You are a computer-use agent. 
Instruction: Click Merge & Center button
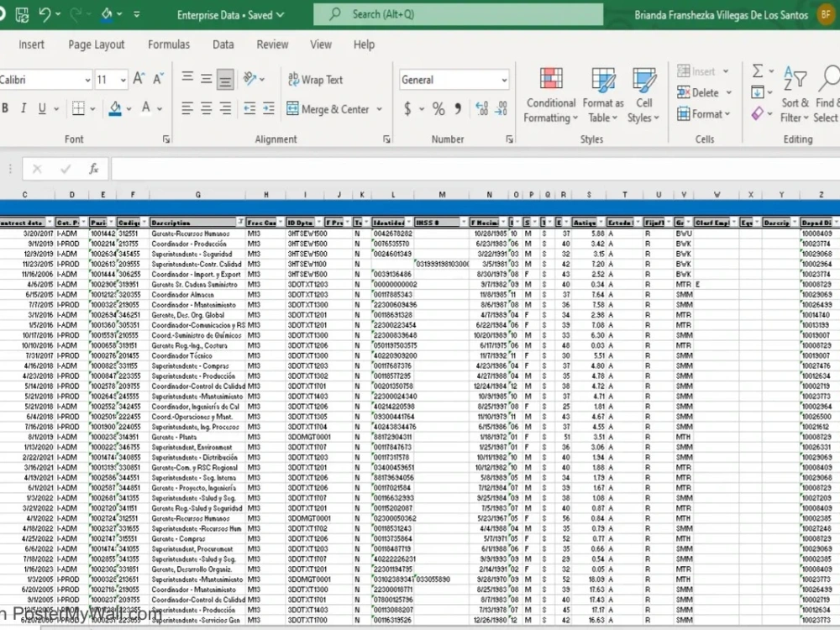click(x=328, y=108)
